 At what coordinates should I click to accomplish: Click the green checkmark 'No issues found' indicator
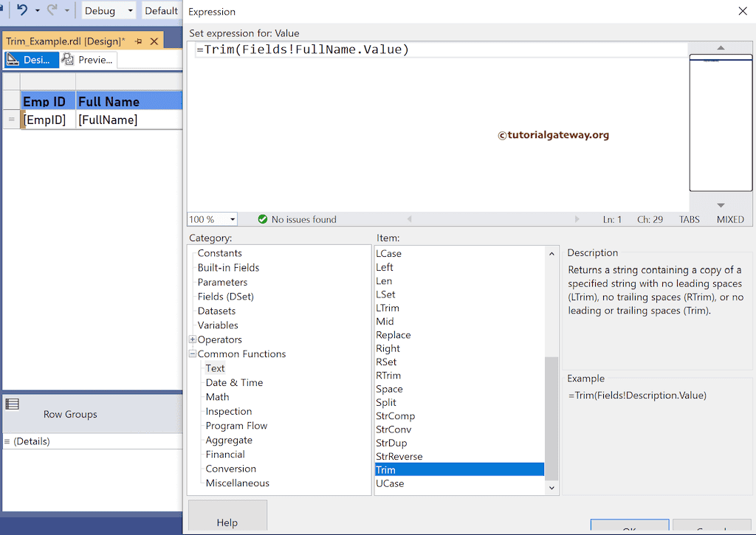click(262, 219)
